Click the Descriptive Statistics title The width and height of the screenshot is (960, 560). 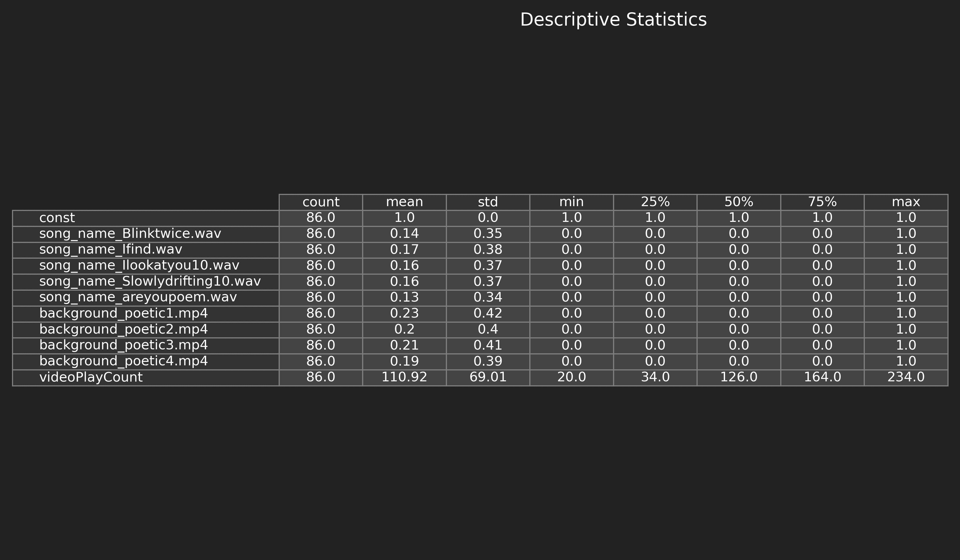[613, 20]
